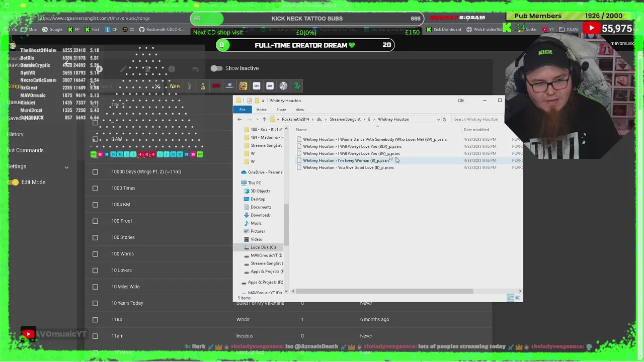Click the add-to-queue playlist icon
This screenshot has width=644, height=362.
tap(196, 69)
